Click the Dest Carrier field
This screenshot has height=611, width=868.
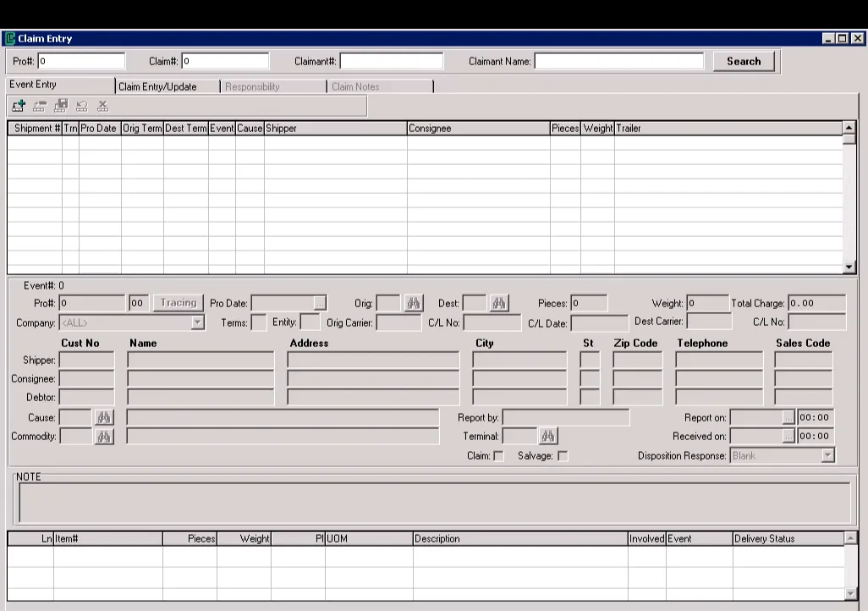[709, 322]
